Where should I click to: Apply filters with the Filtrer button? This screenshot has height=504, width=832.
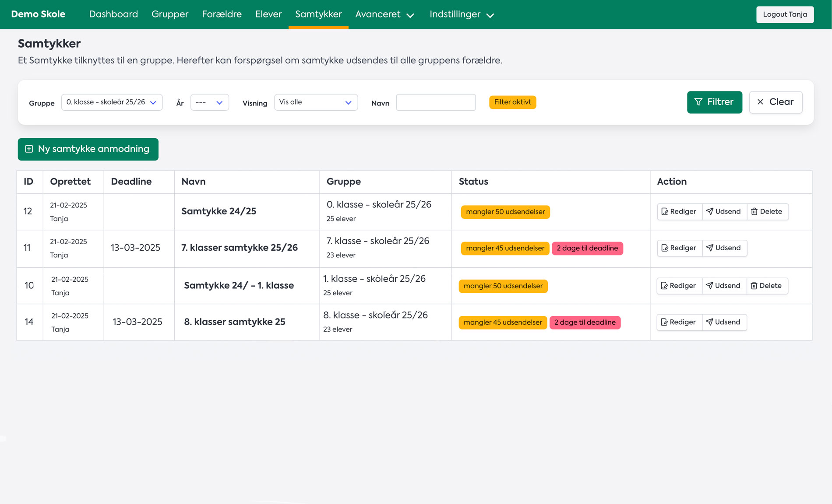[x=714, y=102]
